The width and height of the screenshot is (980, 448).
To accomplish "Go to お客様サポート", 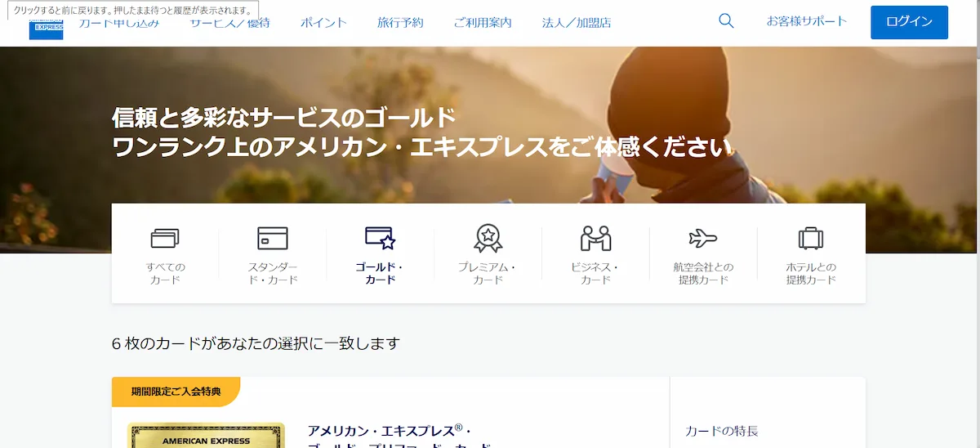I will pyautogui.click(x=807, y=21).
